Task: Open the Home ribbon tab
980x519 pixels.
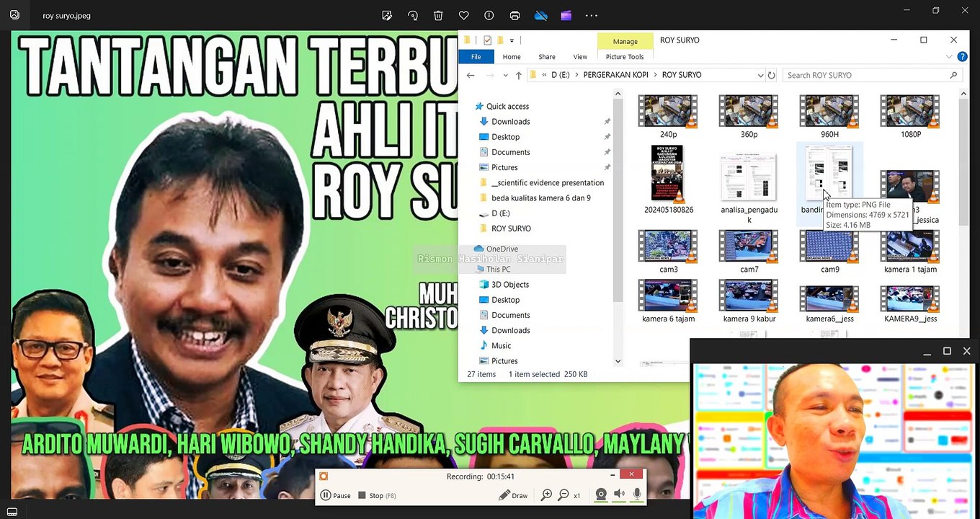Action: [x=512, y=57]
